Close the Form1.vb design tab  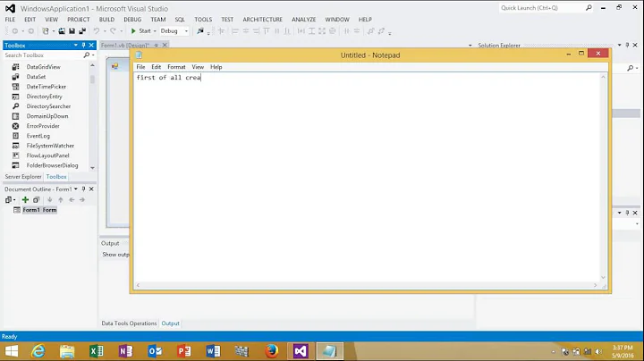click(165, 45)
